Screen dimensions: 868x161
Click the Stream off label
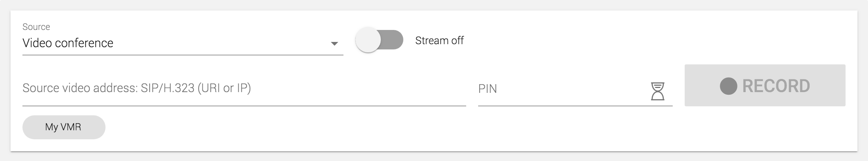[x=439, y=40]
